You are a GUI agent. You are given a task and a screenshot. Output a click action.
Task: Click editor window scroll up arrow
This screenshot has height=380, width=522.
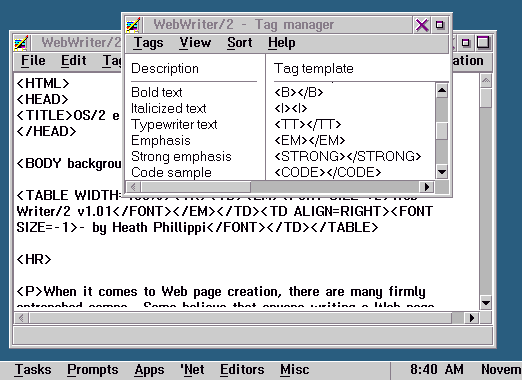click(x=486, y=81)
